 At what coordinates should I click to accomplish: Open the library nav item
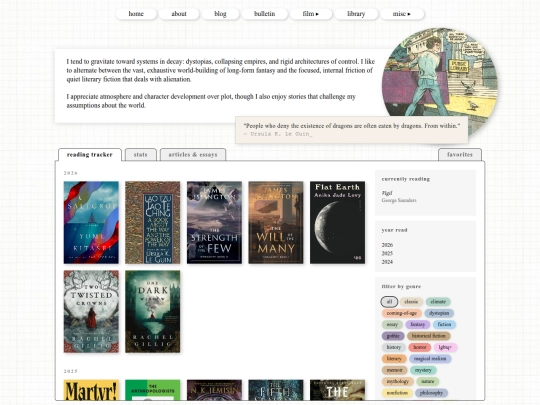click(356, 14)
